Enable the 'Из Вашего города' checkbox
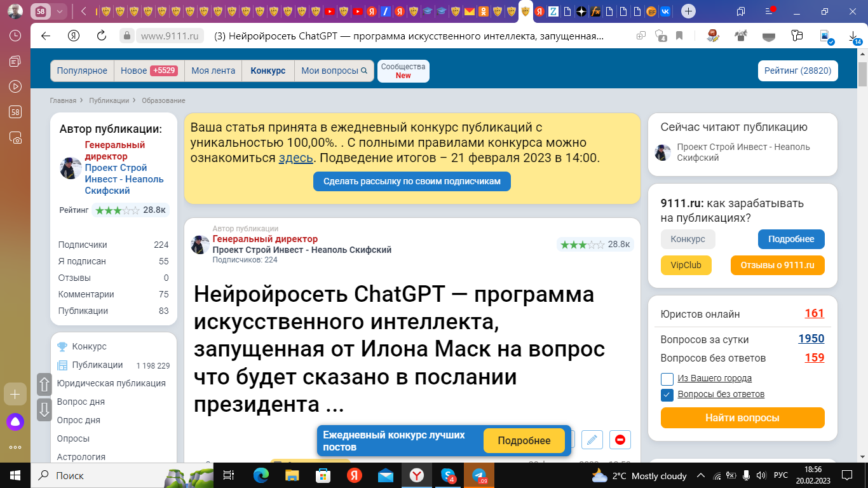This screenshot has height=488, width=868. coord(667,379)
